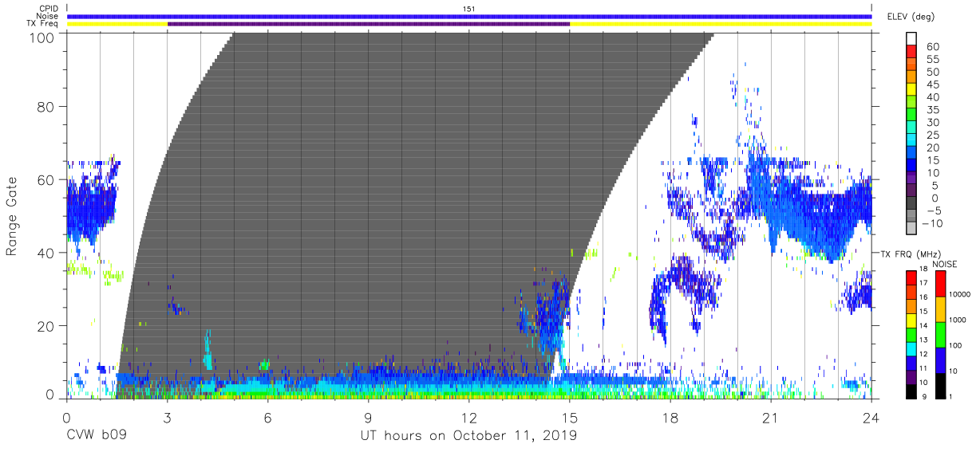Pick the orange segment of the NOISE color bar

[939, 309]
